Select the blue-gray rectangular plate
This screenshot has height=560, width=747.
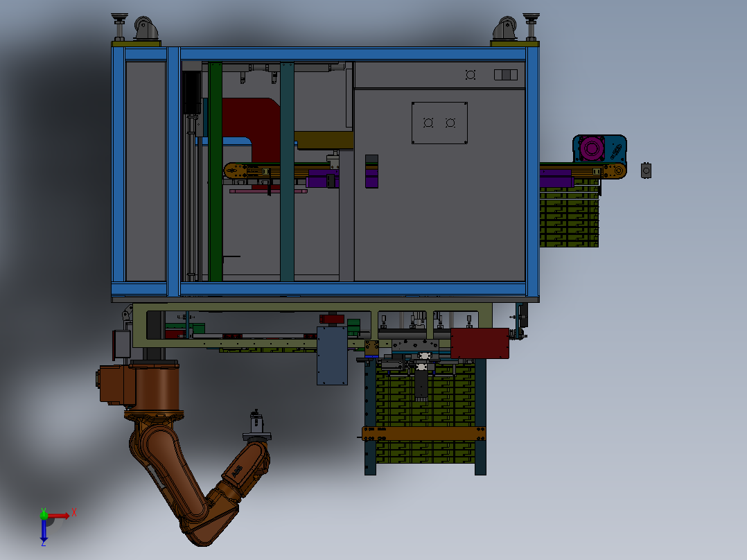click(x=332, y=356)
